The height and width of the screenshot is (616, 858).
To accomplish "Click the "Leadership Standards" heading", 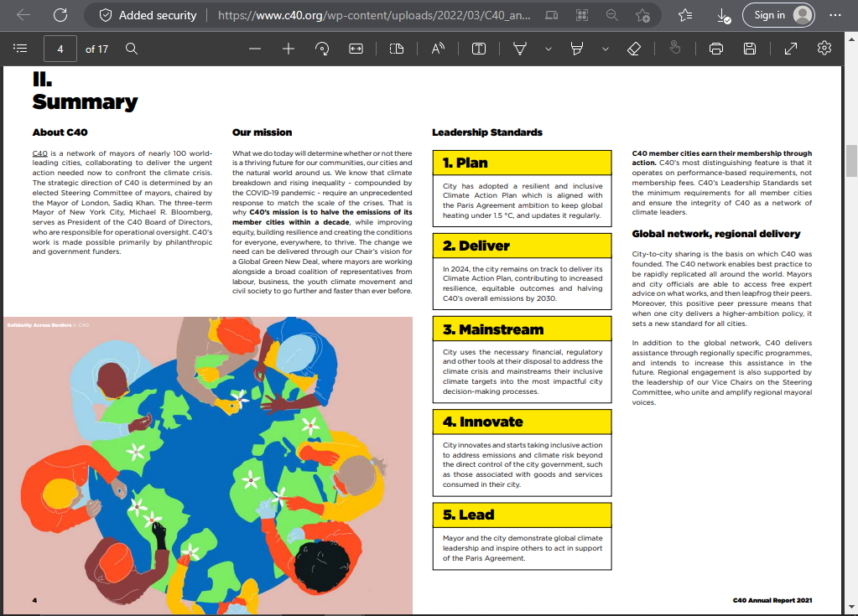I will (487, 132).
